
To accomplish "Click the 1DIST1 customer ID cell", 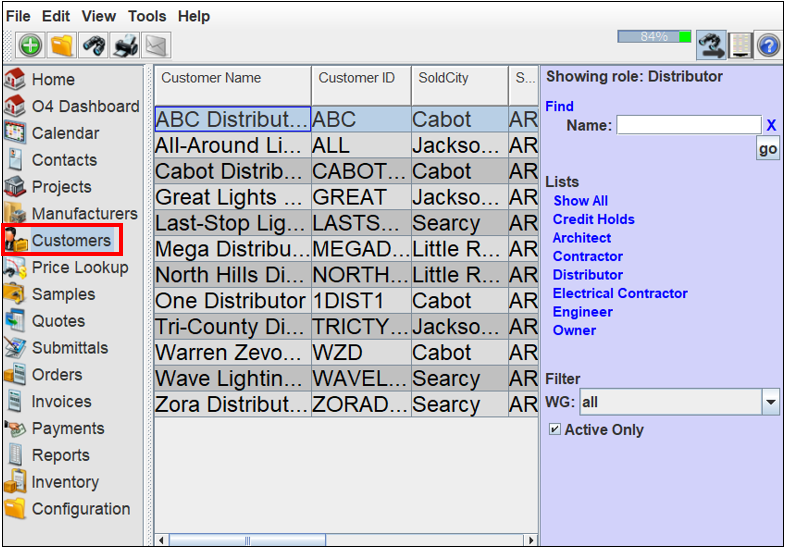I will click(x=361, y=301).
